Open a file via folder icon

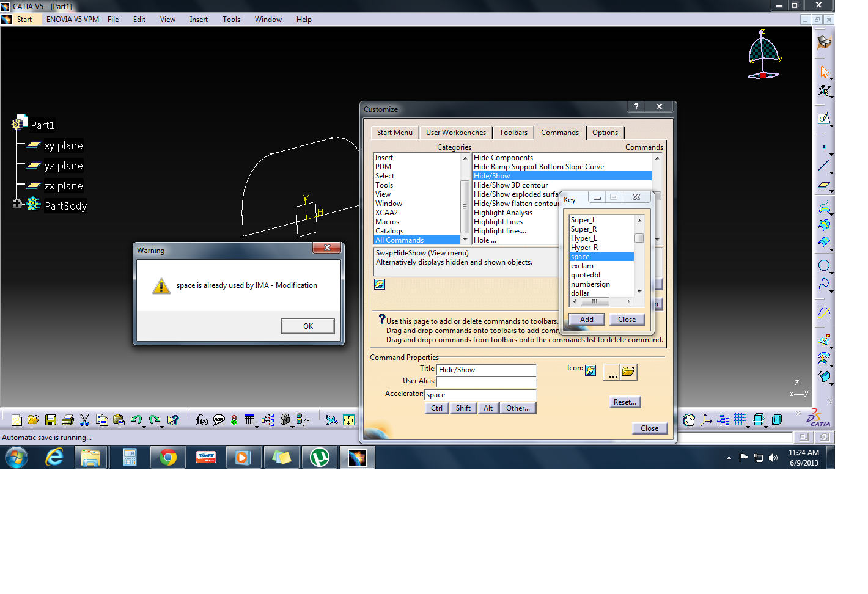coord(34,420)
